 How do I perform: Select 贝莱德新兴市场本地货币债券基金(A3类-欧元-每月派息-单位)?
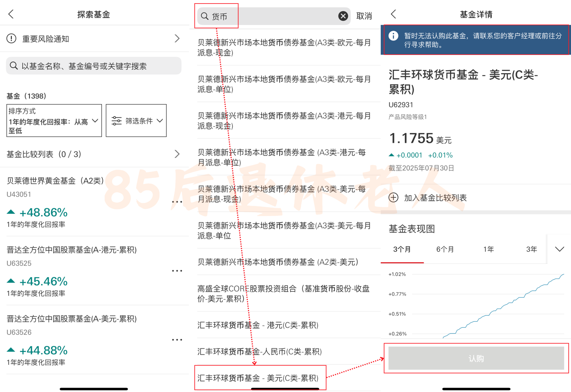[284, 84]
